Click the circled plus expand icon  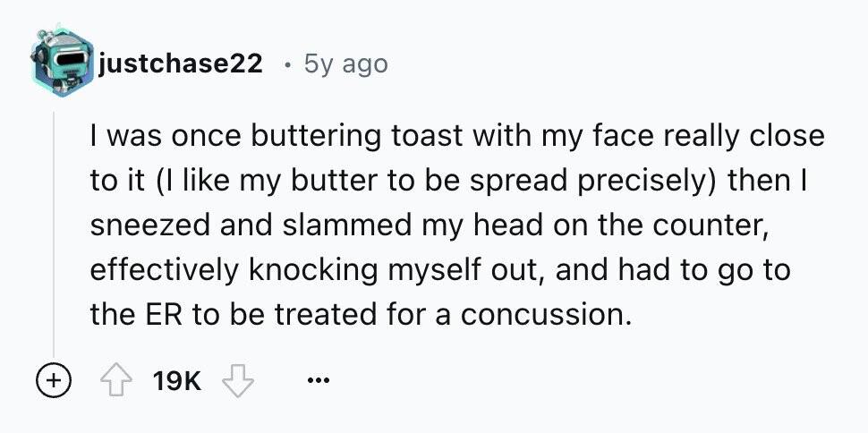[55, 381]
